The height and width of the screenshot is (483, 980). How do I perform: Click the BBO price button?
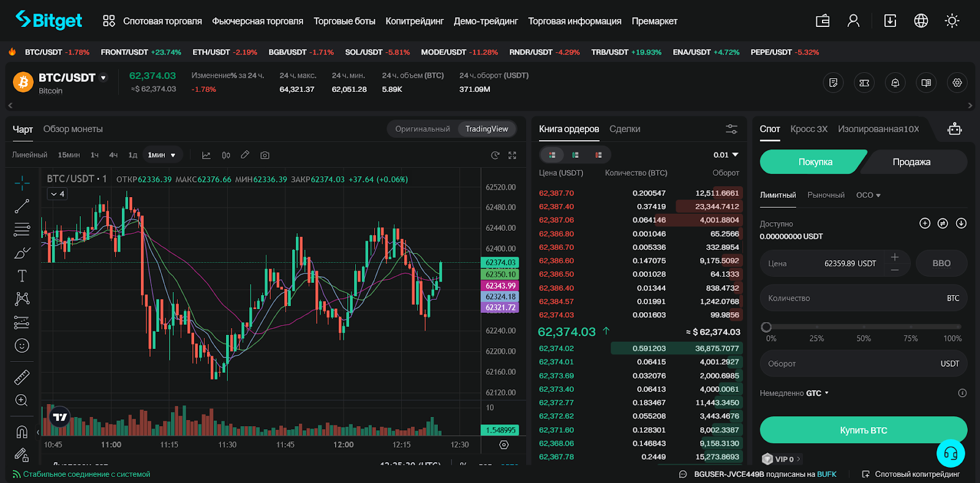941,263
